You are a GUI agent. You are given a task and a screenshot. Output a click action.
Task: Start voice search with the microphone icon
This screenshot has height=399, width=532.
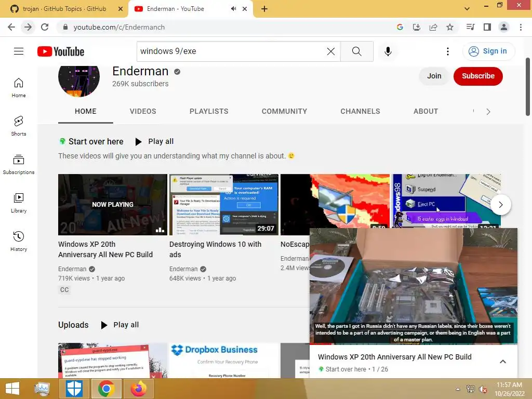pos(388,51)
